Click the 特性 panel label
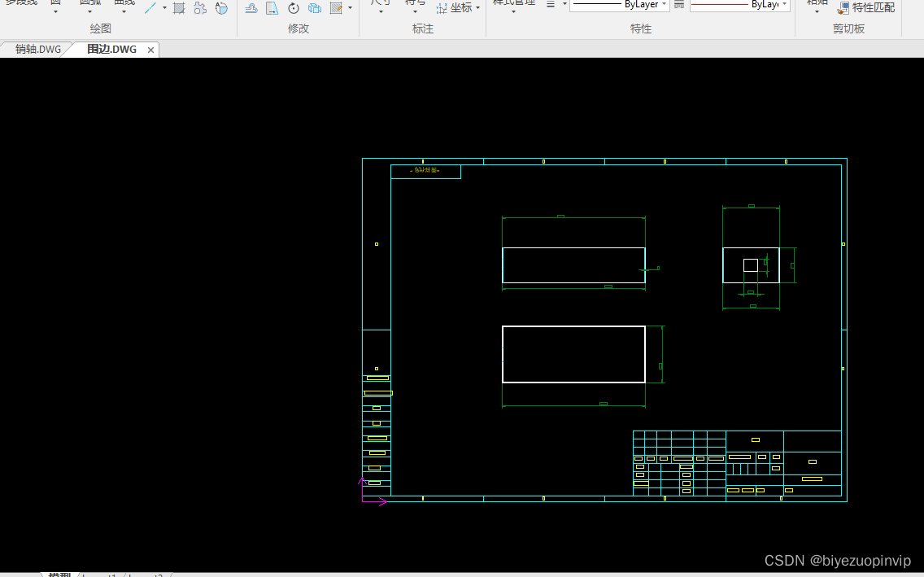 [x=641, y=28]
